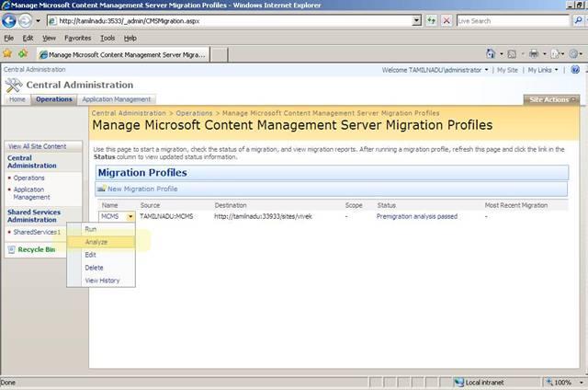588x390 pixels.
Task: Click New Migration Profile button
Action: tap(142, 189)
